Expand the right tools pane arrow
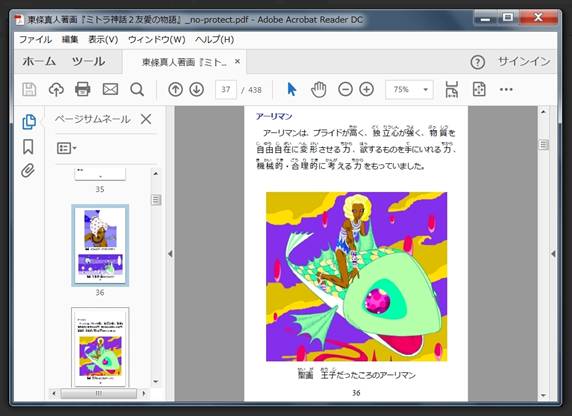This screenshot has width=572, height=416. [553, 254]
